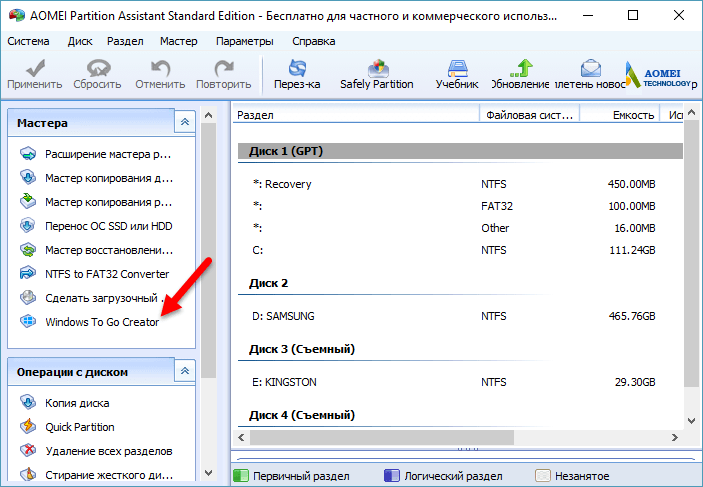Viewport: 703px width, 487px height.
Task: Click the FAT32 partition row's file system cell
Action: (x=497, y=206)
